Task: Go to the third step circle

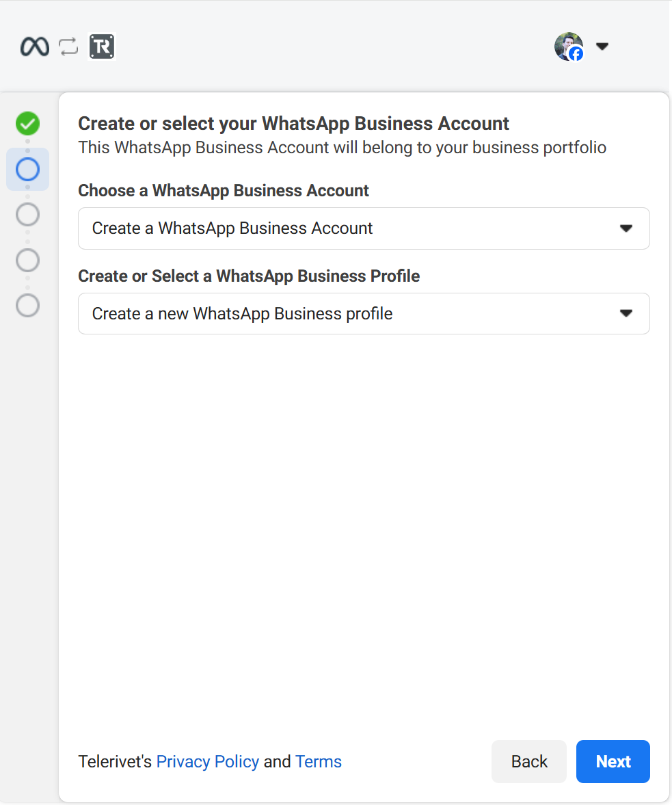Action: tap(28, 215)
